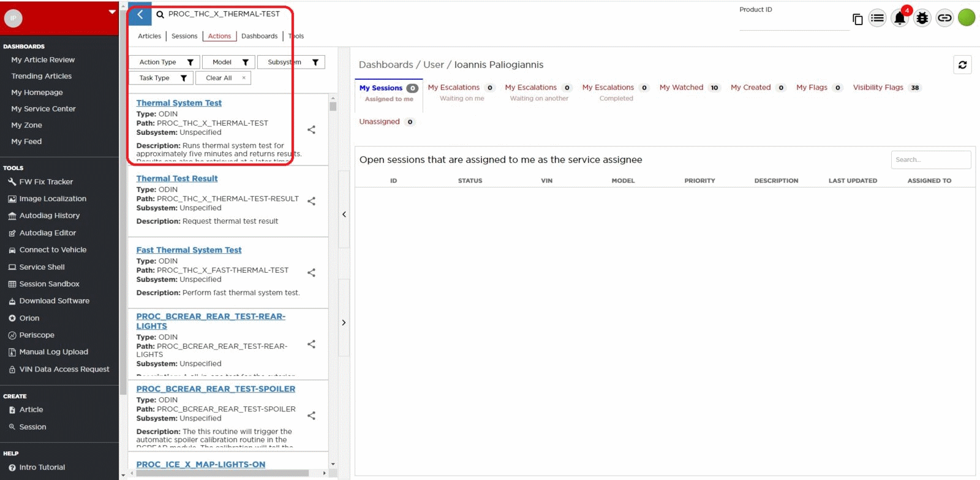
Task: Open the Thermal System Test link
Action: [x=179, y=103]
